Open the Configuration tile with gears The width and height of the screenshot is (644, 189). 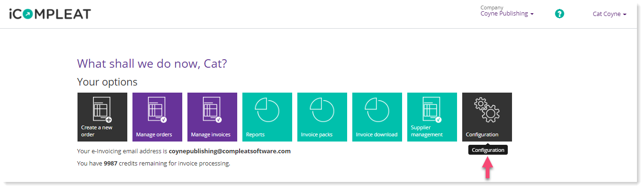(487, 117)
